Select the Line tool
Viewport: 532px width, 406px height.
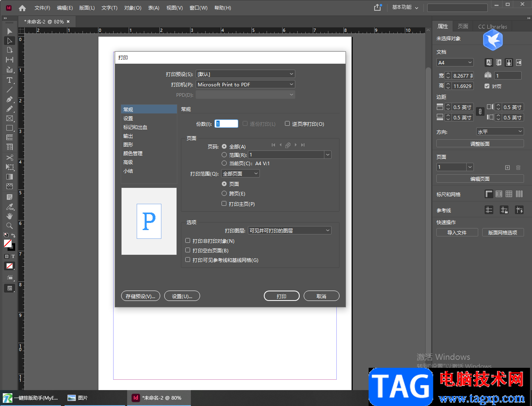(x=10, y=90)
